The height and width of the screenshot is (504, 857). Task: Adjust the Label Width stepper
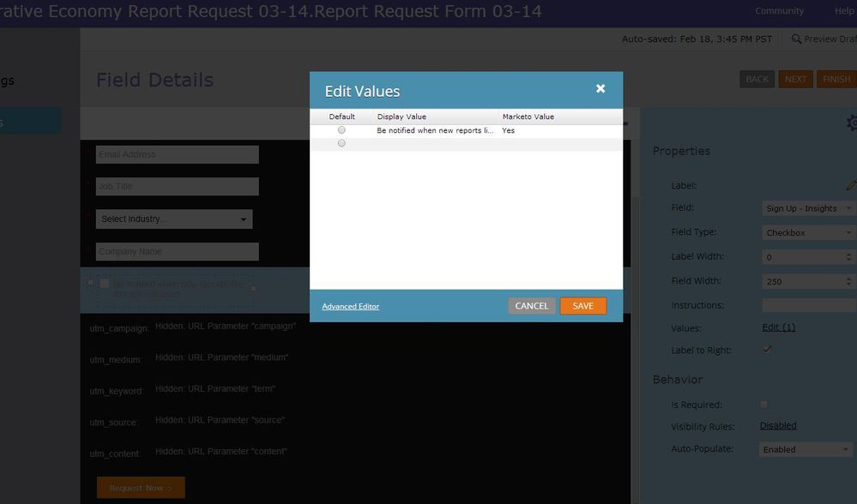coord(849,256)
